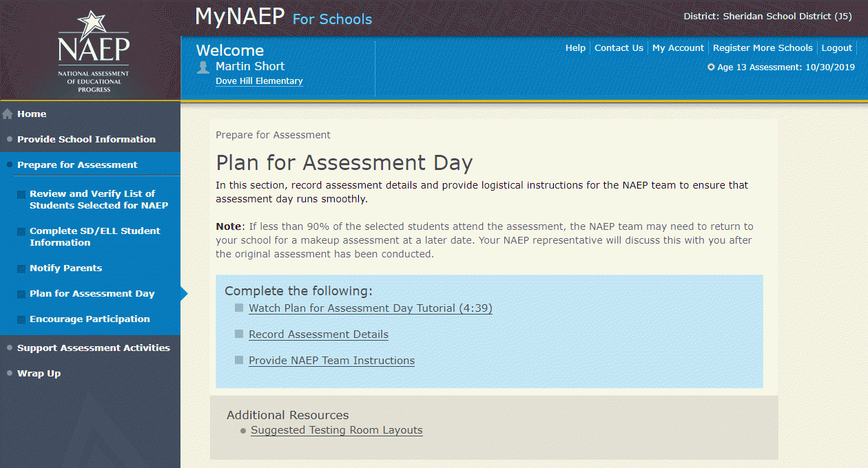The height and width of the screenshot is (468, 868).
Task: Click District: Sheridan School District text
Action: [x=767, y=16]
